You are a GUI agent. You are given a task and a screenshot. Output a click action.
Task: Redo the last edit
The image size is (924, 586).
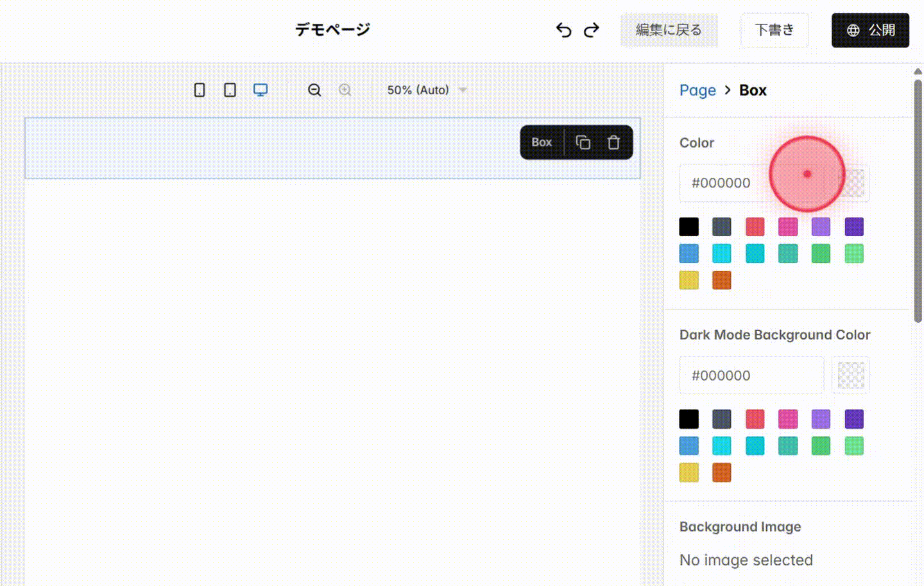tap(591, 30)
